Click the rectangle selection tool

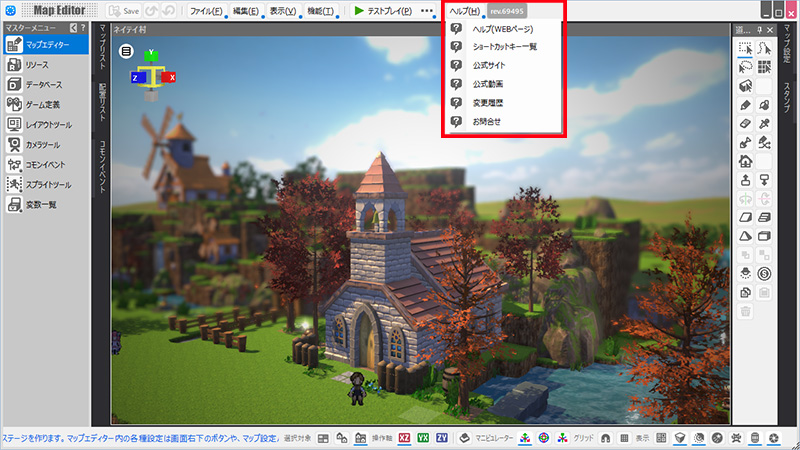click(744, 48)
